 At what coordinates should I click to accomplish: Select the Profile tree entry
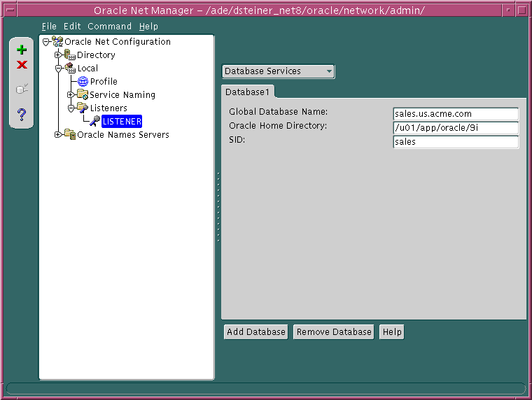(104, 81)
